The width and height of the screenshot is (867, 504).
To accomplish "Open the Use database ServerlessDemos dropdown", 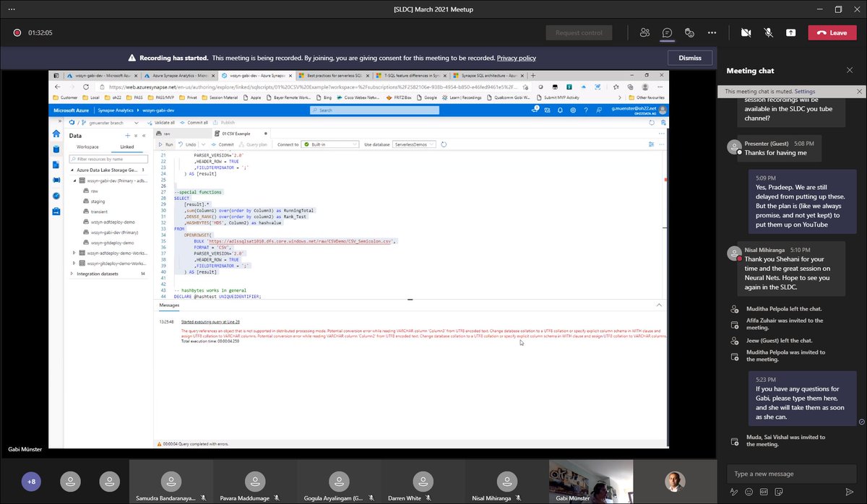I will tap(415, 144).
